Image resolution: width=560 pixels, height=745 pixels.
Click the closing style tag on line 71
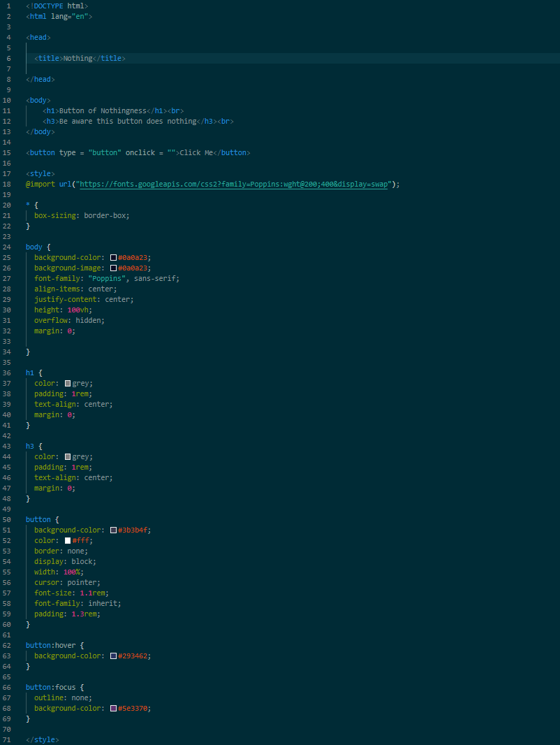click(42, 739)
